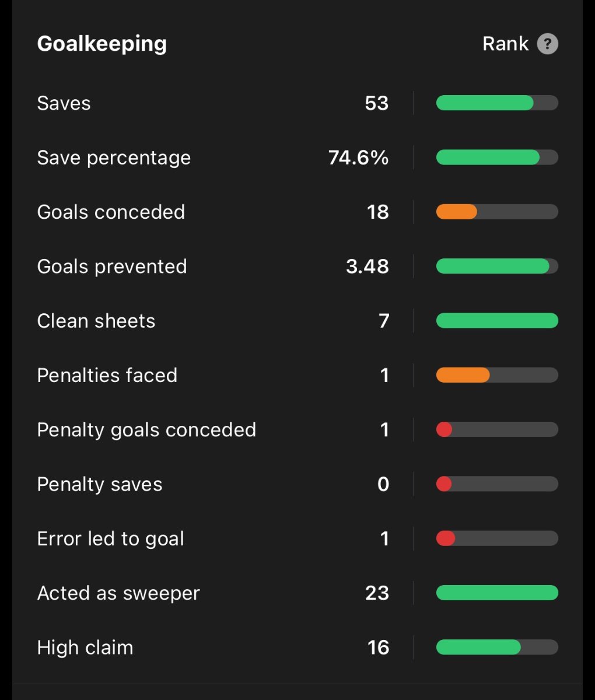The width and height of the screenshot is (595, 700).
Task: Select the Goalkeeping section heading
Action: click(101, 44)
